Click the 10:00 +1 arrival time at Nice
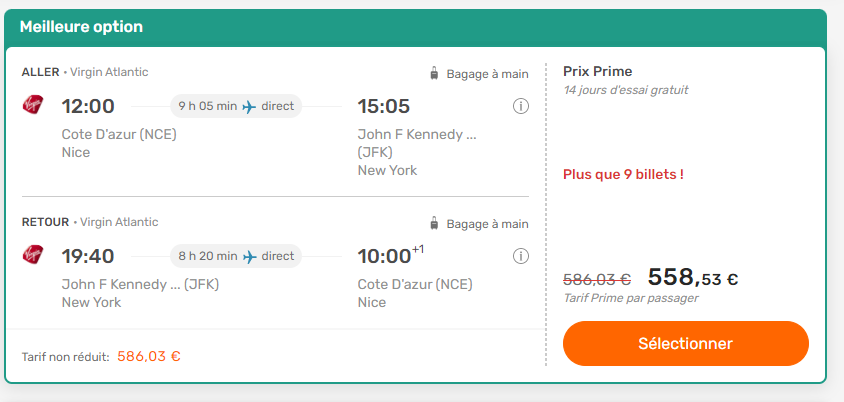 coord(391,256)
